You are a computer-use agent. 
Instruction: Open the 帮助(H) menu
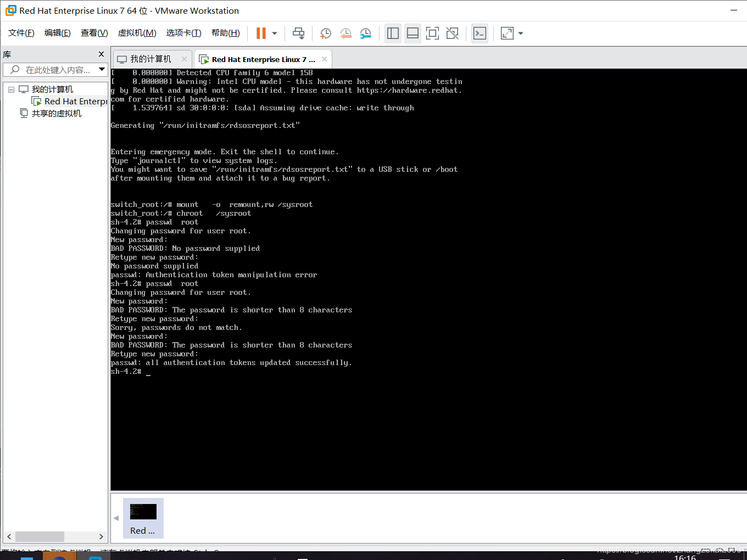coord(226,33)
